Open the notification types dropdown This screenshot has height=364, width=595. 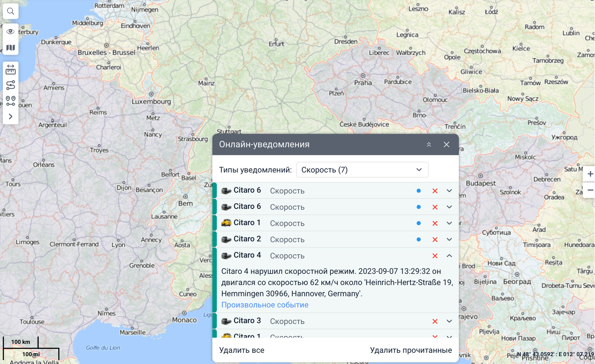pyautogui.click(x=362, y=170)
